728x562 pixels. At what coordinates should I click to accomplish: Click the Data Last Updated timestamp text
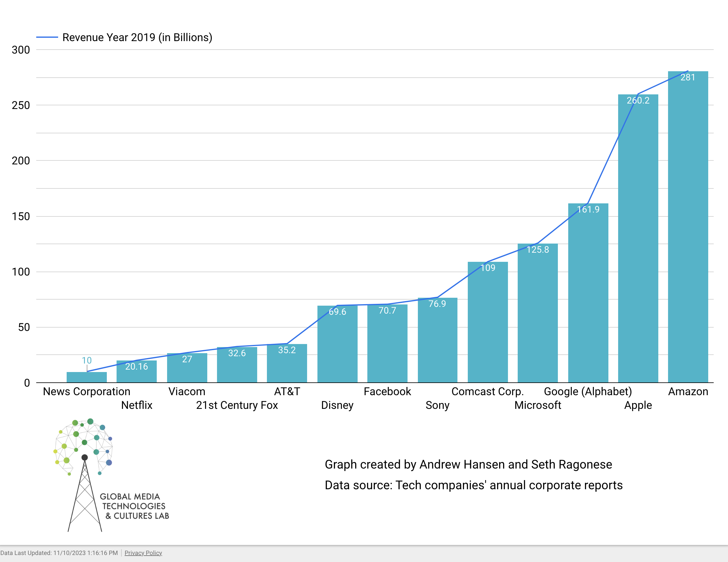(59, 553)
